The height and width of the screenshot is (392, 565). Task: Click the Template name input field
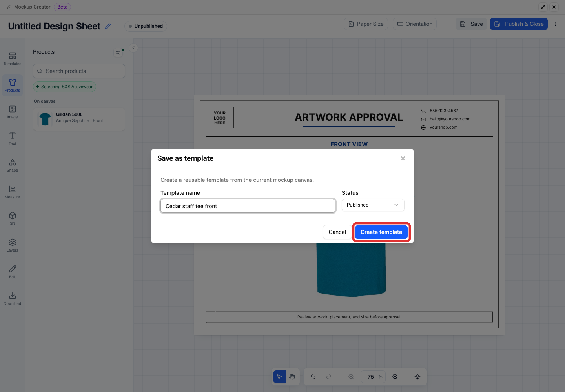point(248,206)
